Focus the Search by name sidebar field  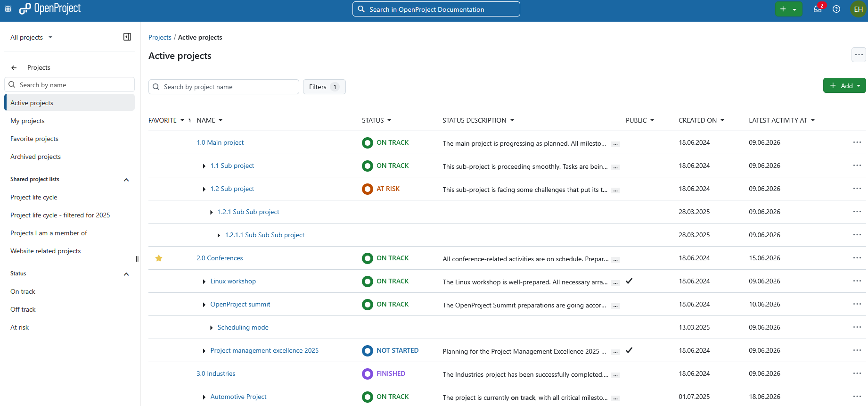coord(69,85)
